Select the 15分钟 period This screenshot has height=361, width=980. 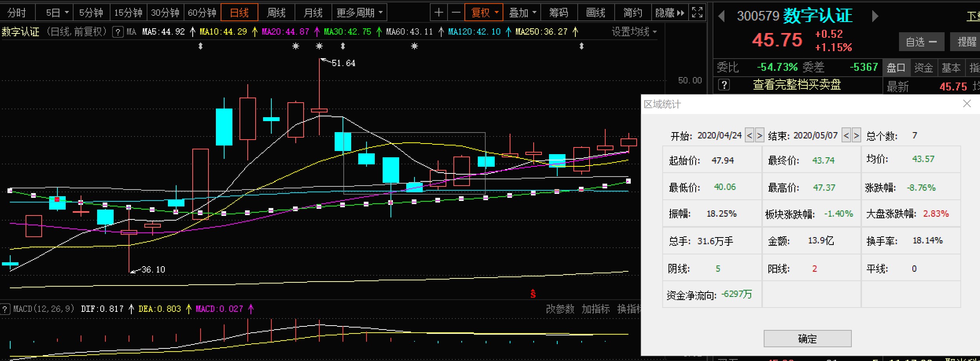click(128, 13)
